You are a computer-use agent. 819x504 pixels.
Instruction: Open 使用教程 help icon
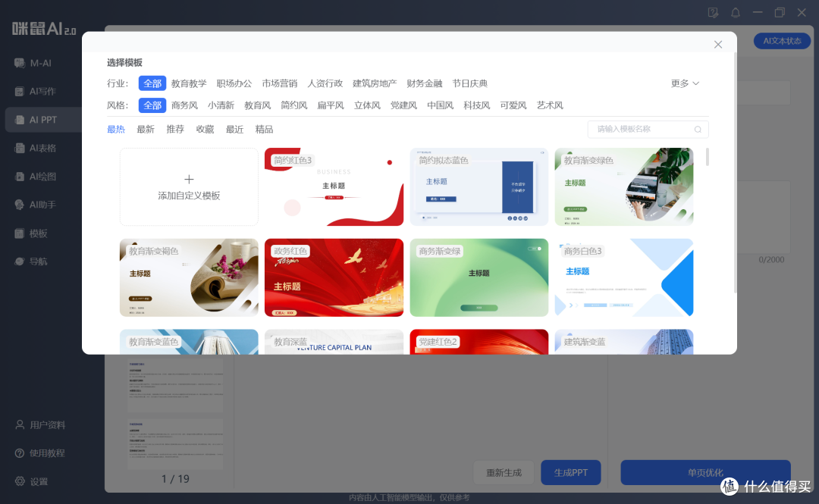[x=20, y=452]
